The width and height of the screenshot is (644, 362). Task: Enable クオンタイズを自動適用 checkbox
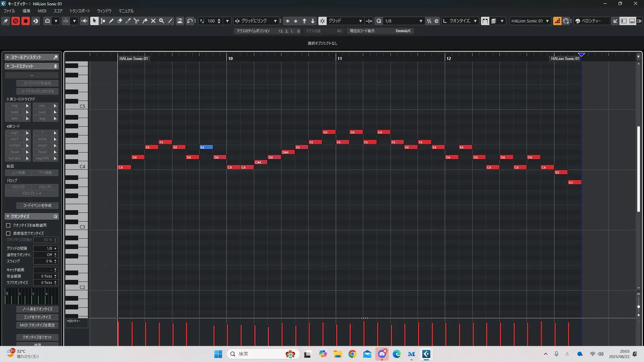[8, 226]
